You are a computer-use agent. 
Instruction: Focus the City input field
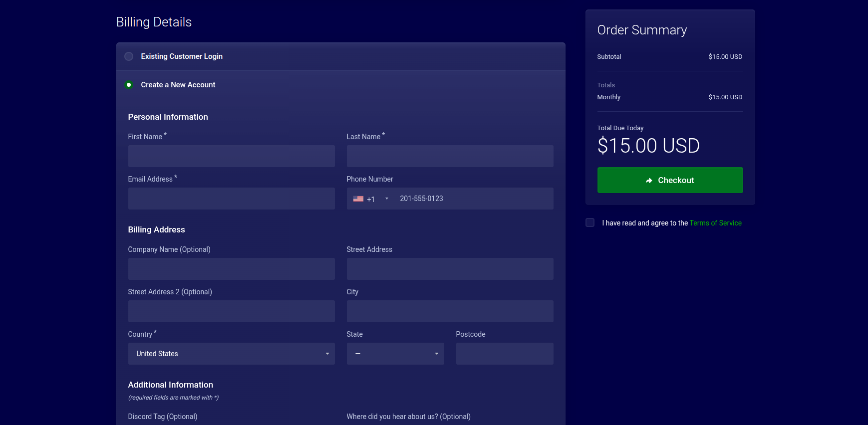click(x=450, y=311)
